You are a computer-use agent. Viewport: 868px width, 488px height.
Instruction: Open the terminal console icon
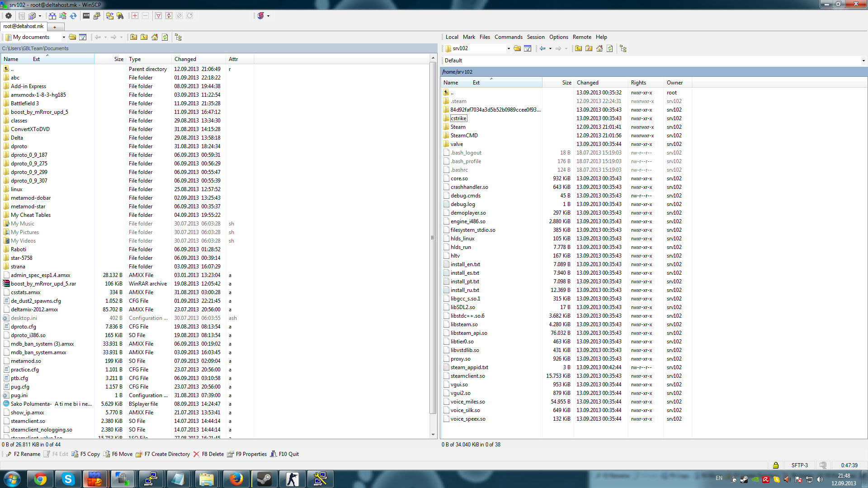86,16
